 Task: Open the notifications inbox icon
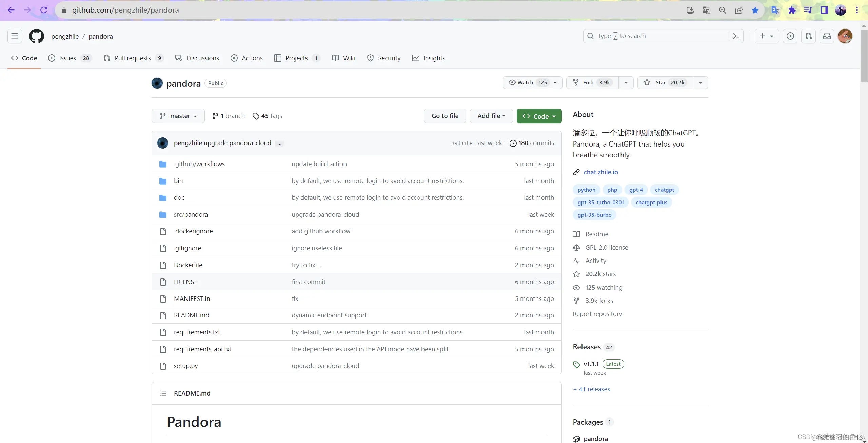[827, 36]
